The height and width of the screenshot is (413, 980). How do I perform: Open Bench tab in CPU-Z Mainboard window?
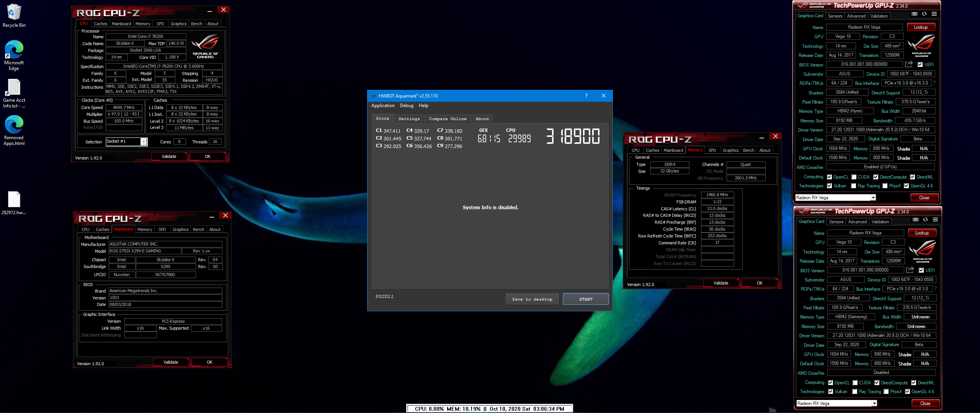198,229
